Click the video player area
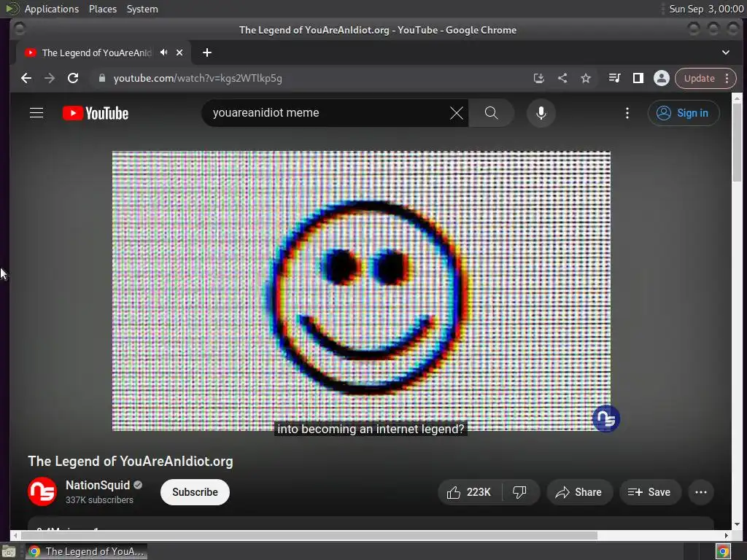 361,291
